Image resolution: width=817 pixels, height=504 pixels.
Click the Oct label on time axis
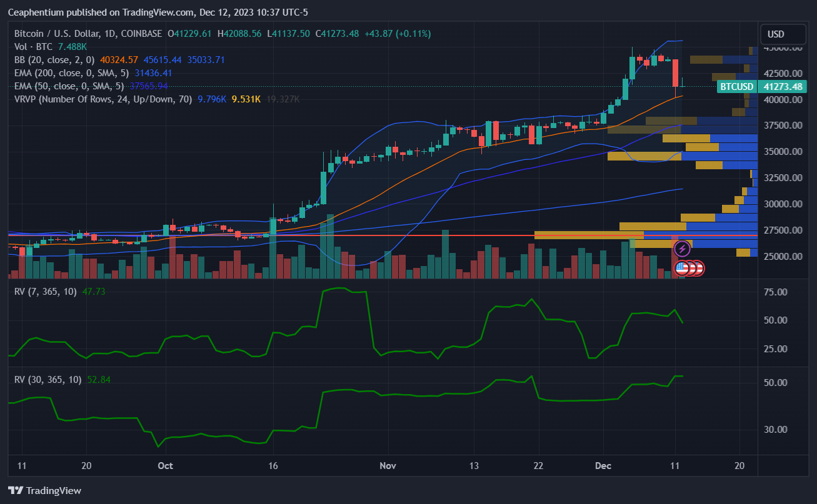click(165, 465)
